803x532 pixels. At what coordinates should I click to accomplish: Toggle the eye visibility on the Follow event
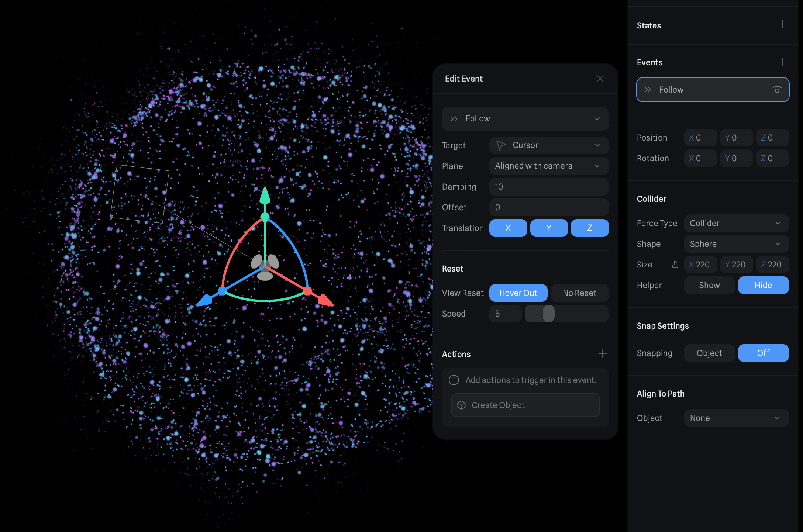point(777,90)
